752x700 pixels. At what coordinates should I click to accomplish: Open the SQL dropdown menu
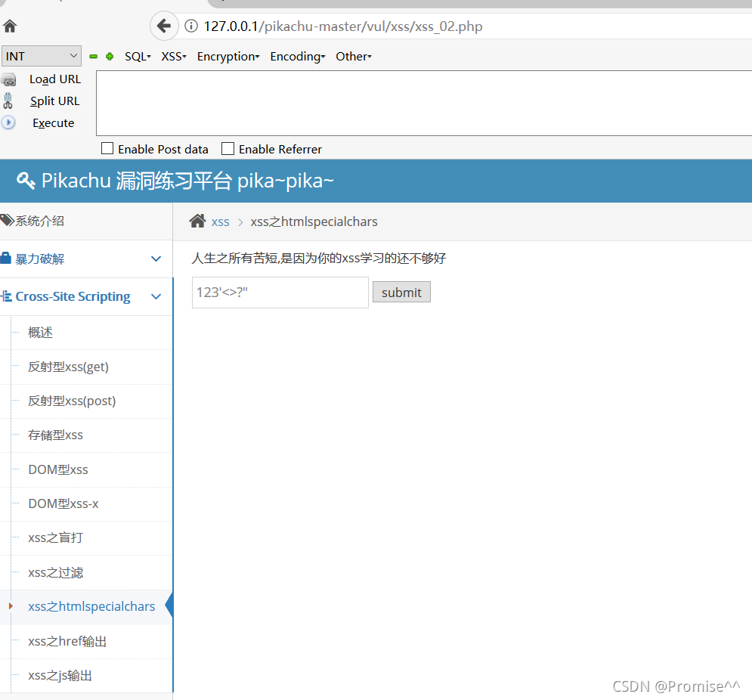click(x=138, y=57)
